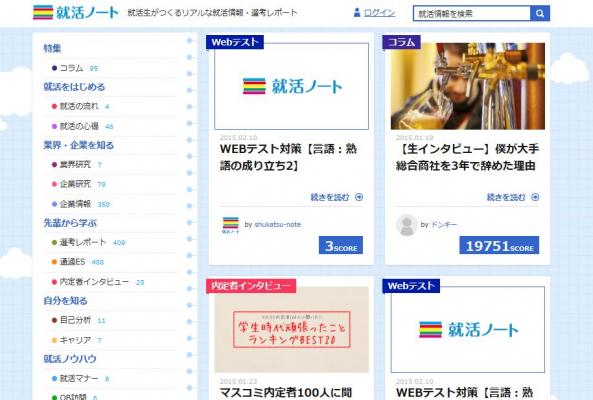
Task: Open the 学生時代頑張ったこと ranking thumbnail
Action: [x=292, y=330]
